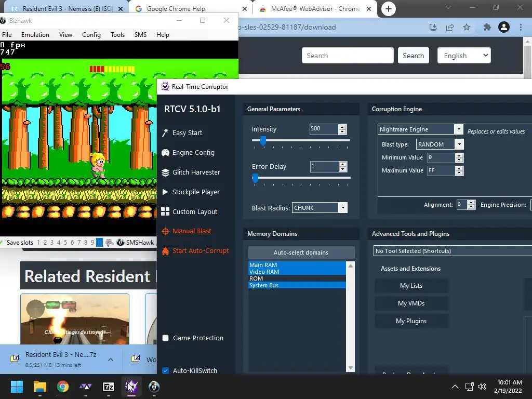This screenshot has width=532, height=399.
Task: Trigger Manual Blast crosshair icon
Action: point(165,231)
